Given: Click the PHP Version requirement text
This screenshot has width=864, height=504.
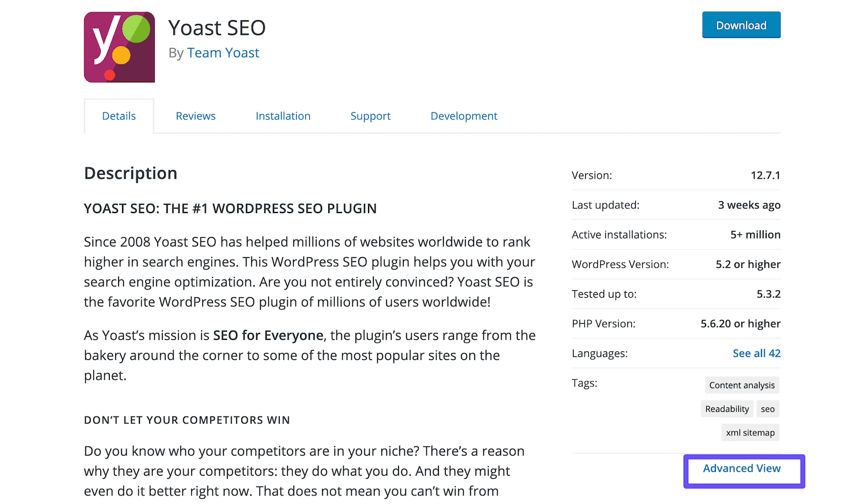Looking at the screenshot, I should (604, 323).
